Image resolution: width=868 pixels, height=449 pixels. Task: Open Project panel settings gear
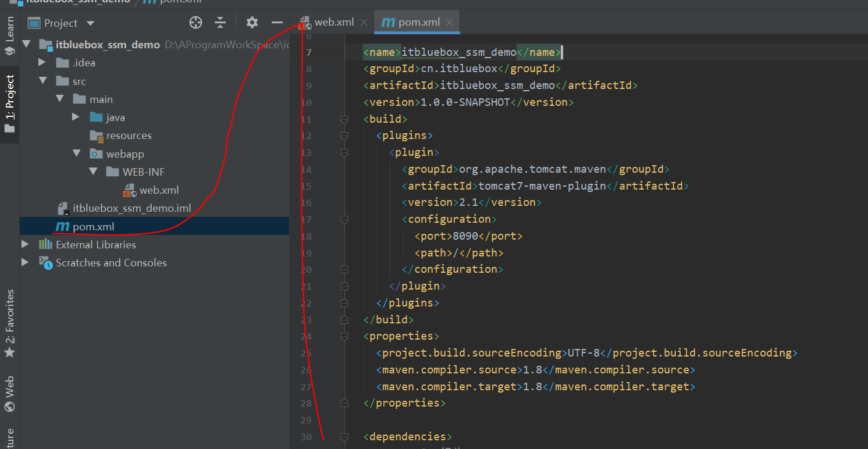tap(252, 23)
